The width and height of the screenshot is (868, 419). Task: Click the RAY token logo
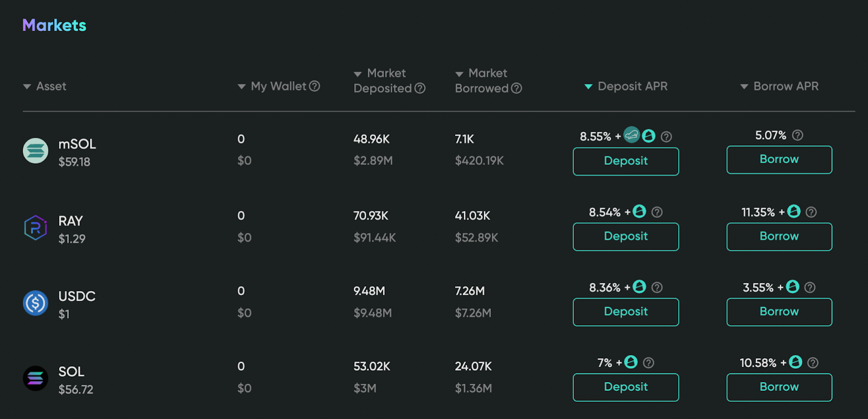pyautogui.click(x=35, y=228)
